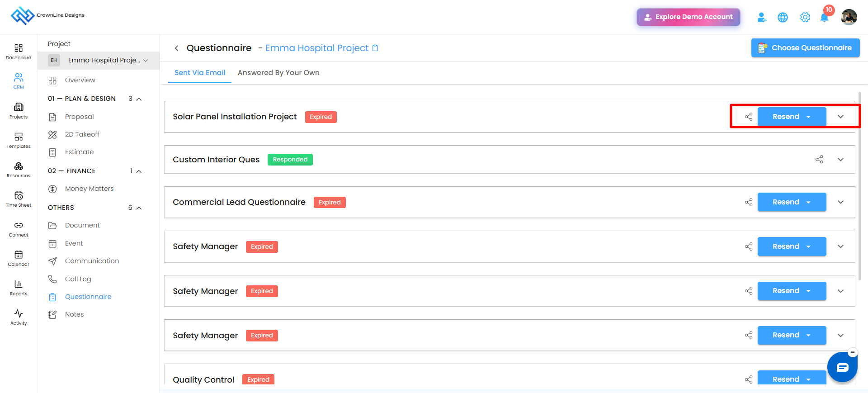
Task: Click the settings gear icon
Action: click(x=805, y=17)
